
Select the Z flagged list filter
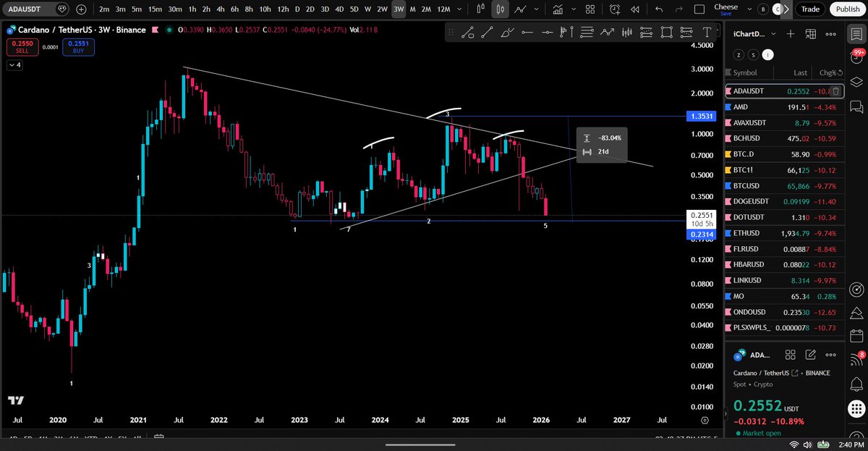point(739,54)
